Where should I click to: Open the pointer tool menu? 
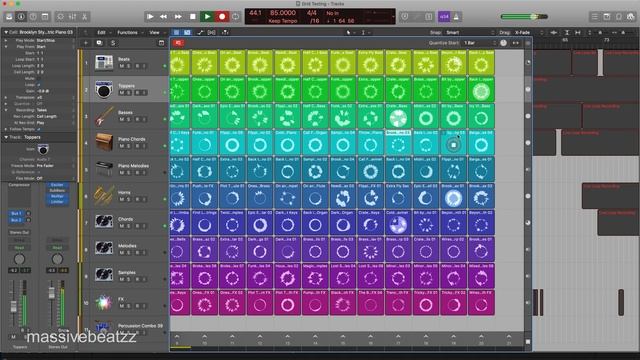pyautogui.click(x=349, y=32)
